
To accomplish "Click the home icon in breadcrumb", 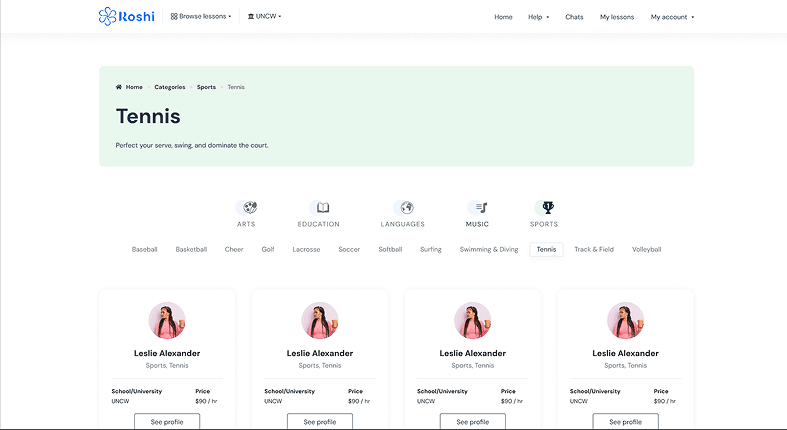I will point(119,87).
